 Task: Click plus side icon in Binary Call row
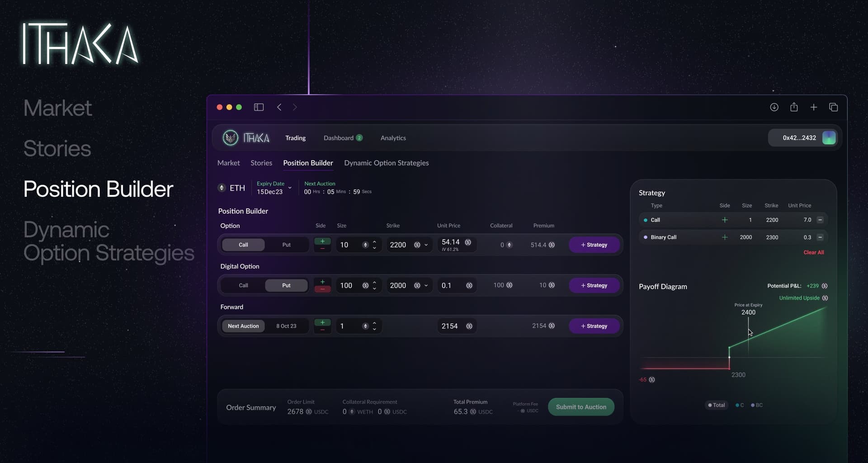tap(725, 237)
